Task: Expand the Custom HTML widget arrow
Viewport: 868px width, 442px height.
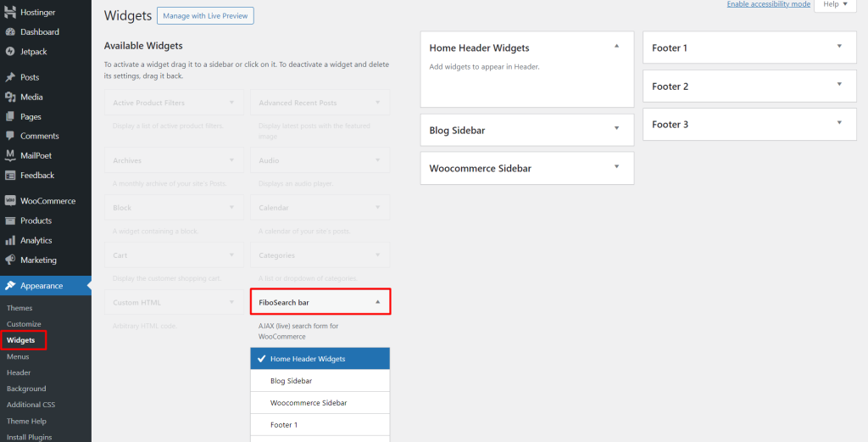Action: pyautogui.click(x=232, y=302)
